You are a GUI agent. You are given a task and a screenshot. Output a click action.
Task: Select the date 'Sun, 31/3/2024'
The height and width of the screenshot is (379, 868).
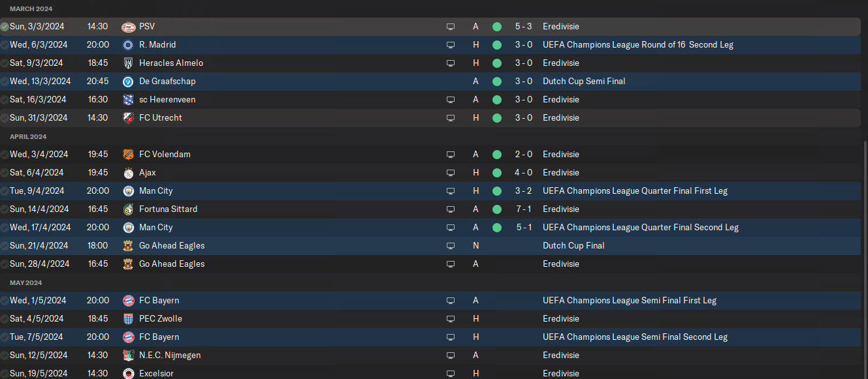39,118
